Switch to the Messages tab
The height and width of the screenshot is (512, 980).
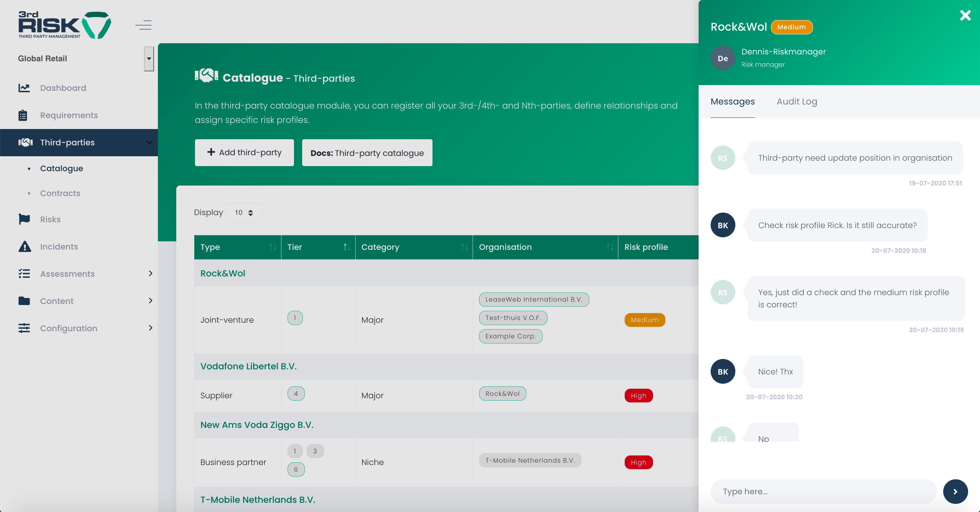[733, 101]
